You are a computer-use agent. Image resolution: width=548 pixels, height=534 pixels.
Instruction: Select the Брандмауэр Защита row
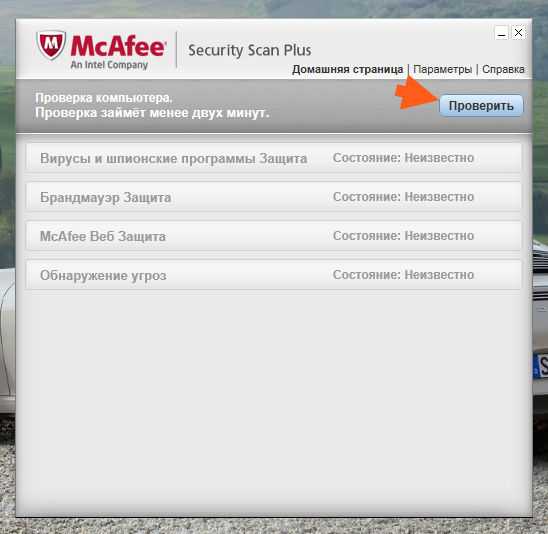(x=273, y=197)
